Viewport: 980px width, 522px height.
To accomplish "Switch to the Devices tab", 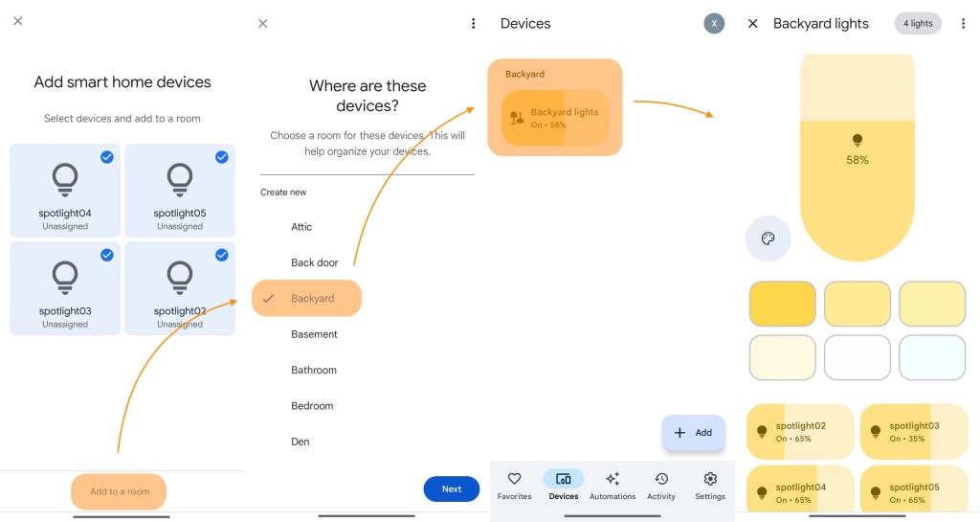I will 564,485.
